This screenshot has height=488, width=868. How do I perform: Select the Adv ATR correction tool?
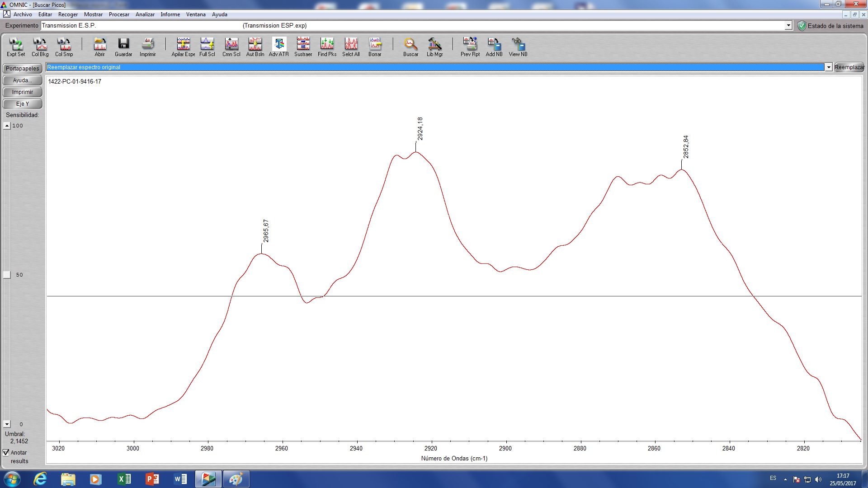click(x=278, y=47)
